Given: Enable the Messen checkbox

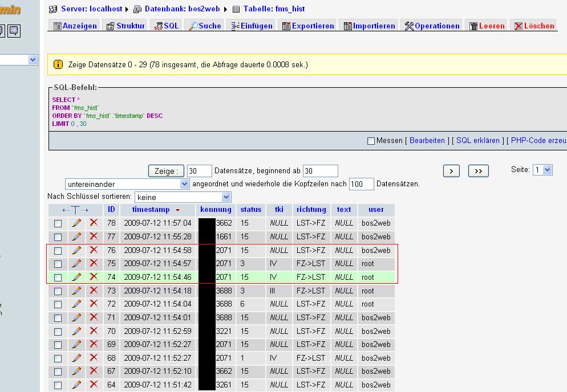Looking at the screenshot, I should click(x=371, y=141).
